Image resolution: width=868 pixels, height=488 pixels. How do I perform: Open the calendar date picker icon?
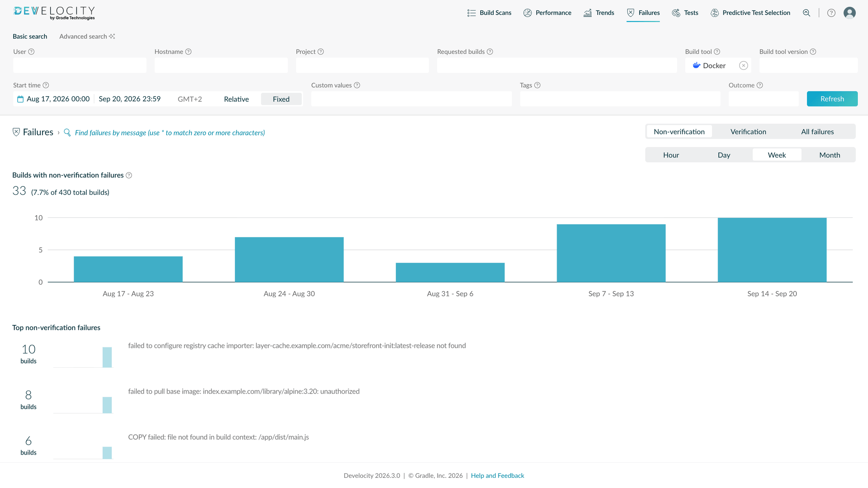coord(20,99)
